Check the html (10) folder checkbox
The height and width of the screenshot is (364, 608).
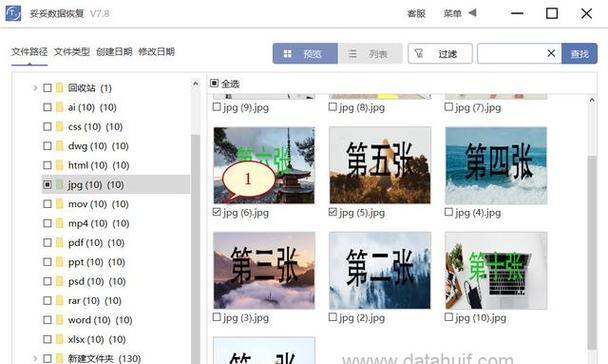pyautogui.click(x=47, y=166)
